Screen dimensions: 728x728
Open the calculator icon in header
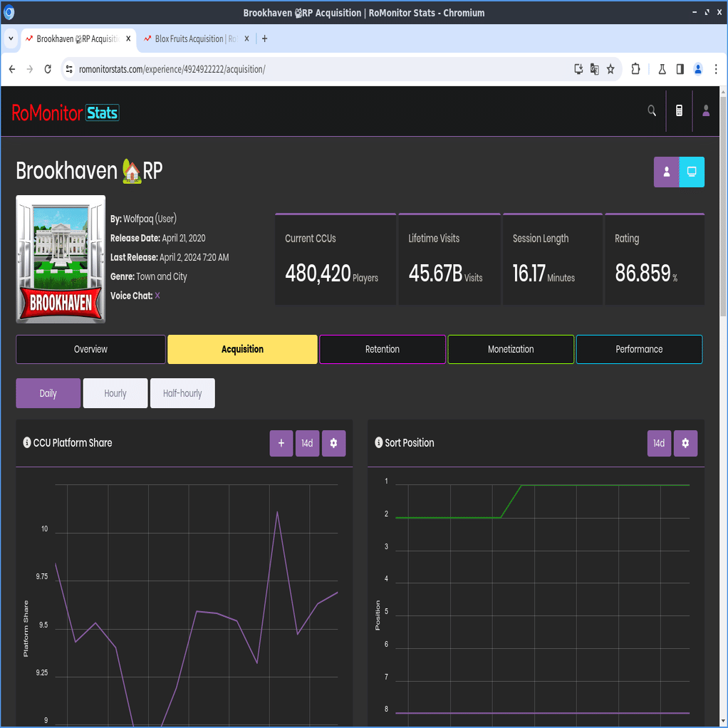pyautogui.click(x=679, y=111)
